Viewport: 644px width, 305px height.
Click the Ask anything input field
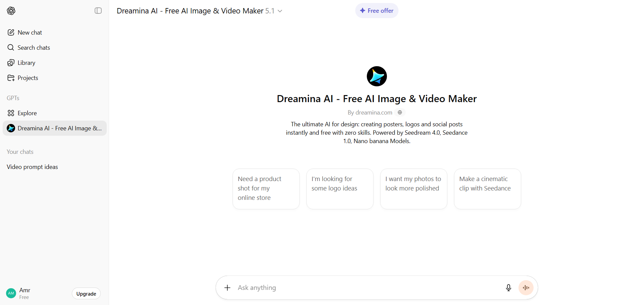pos(368,288)
